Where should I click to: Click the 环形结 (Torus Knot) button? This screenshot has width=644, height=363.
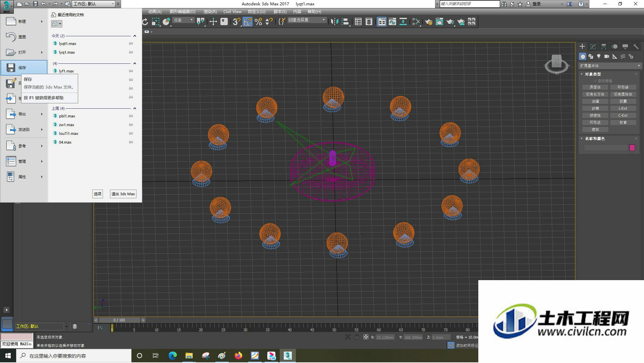[623, 87]
